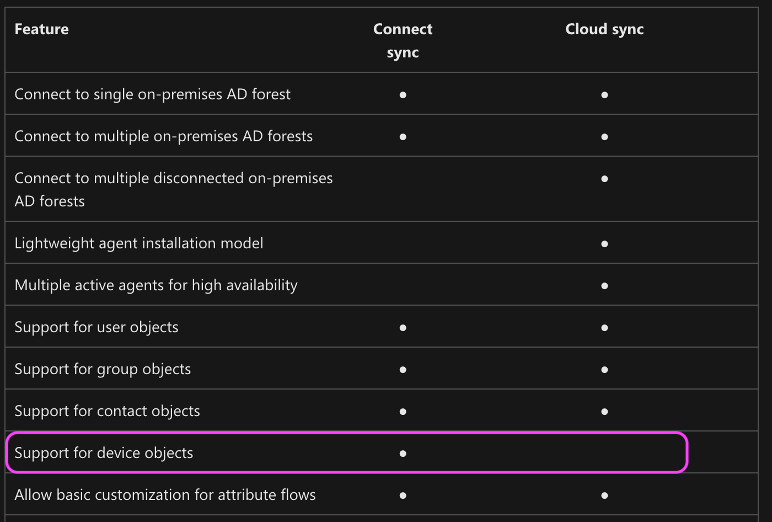Click 'Lightweight agent installation model' row label
The height and width of the screenshot is (522, 772).
[x=139, y=243]
